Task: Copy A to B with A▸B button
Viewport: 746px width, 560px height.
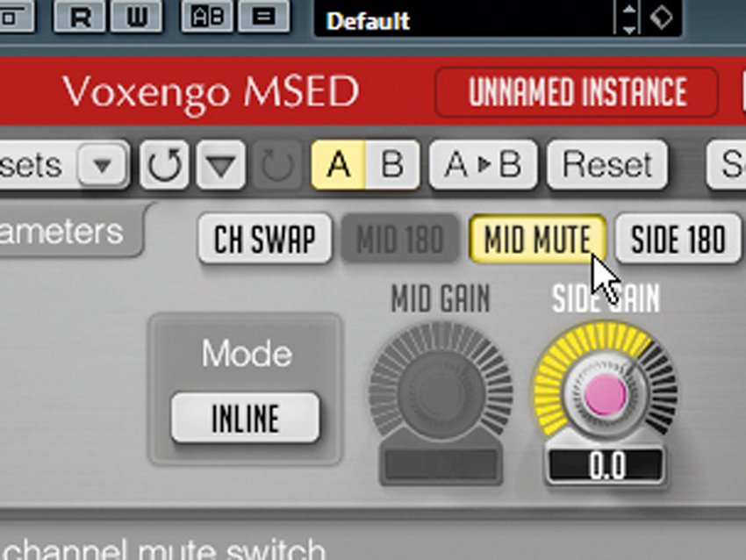Action: tap(483, 165)
